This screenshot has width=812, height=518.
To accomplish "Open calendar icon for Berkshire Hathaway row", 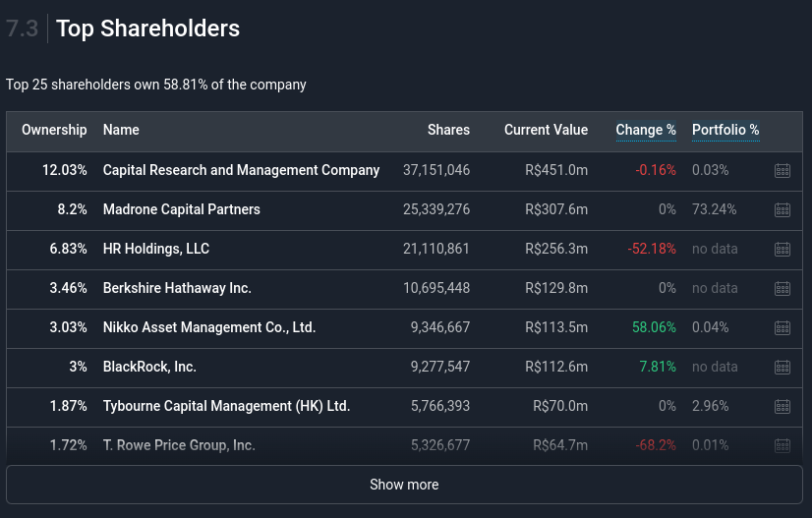I will 782,289.
